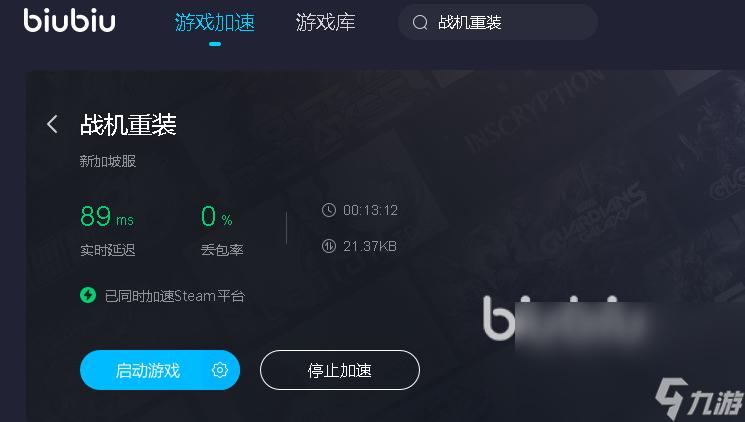
Task: Click the traffic icon beside 21.37KB
Action: click(x=329, y=246)
